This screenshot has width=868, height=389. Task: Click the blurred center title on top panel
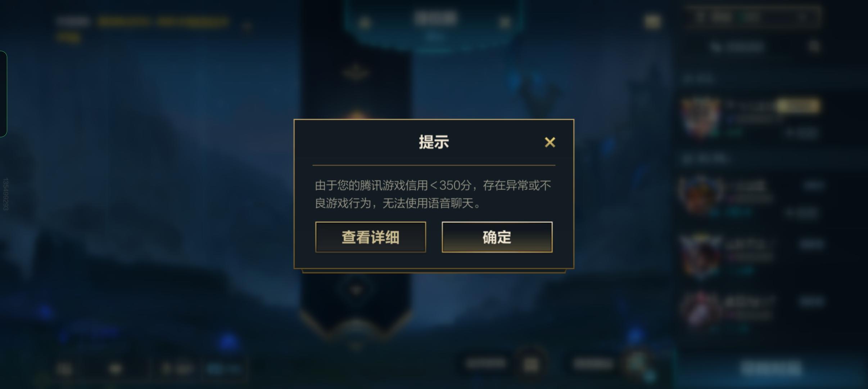point(435,18)
